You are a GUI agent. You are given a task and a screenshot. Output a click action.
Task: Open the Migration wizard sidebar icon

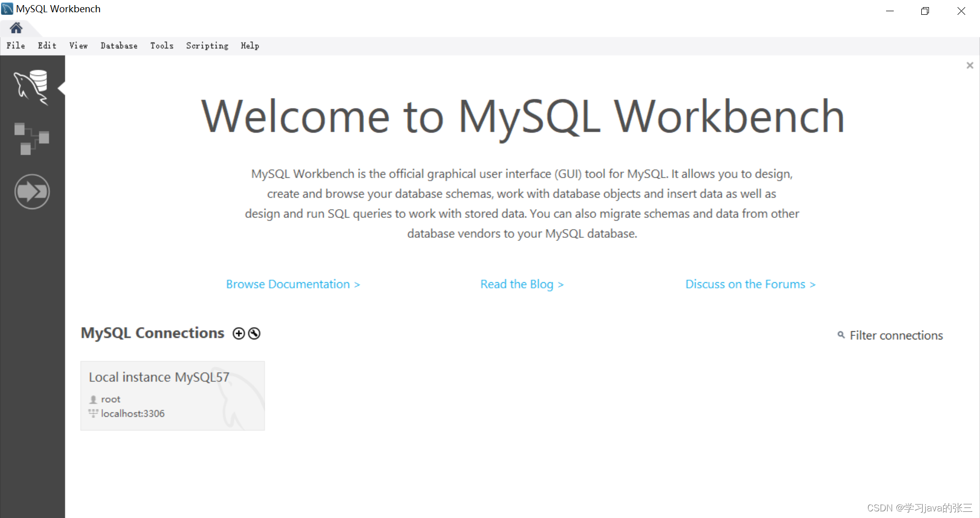32,192
